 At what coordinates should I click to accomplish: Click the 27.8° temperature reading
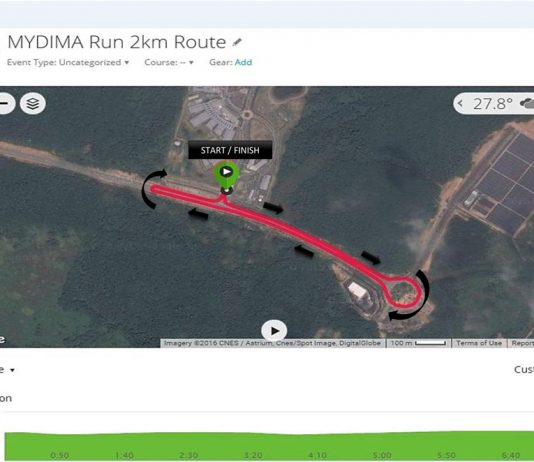493,103
